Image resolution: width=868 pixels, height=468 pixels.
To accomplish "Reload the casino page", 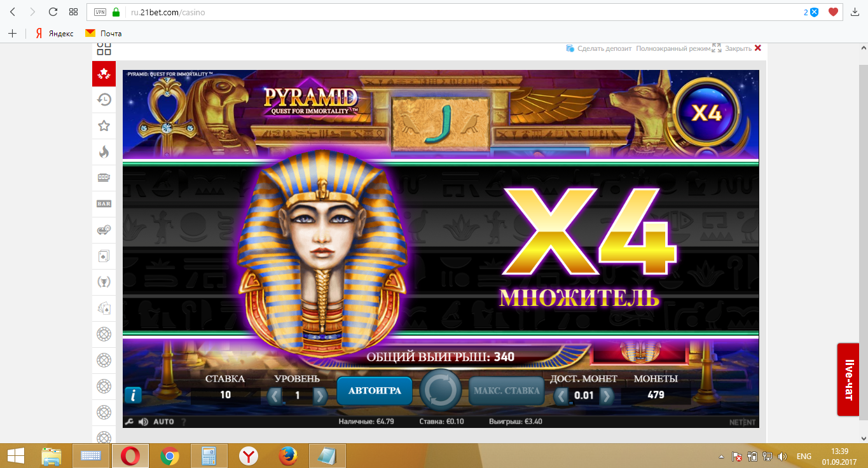I will point(53,12).
